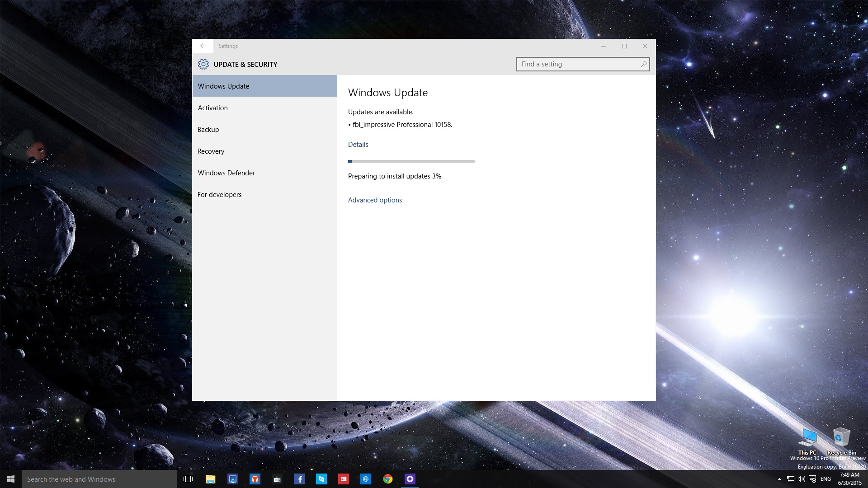Click the 'Windows Update' page heading

[x=388, y=93]
